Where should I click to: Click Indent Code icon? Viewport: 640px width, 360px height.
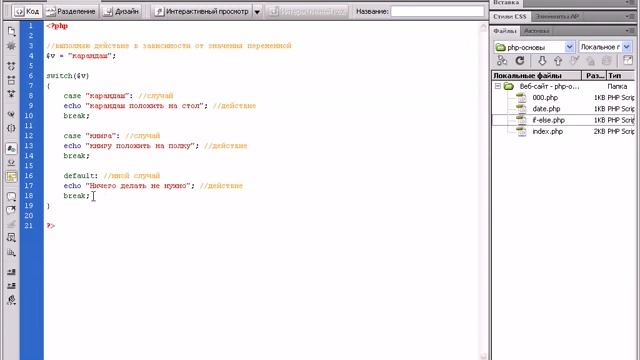point(11,272)
